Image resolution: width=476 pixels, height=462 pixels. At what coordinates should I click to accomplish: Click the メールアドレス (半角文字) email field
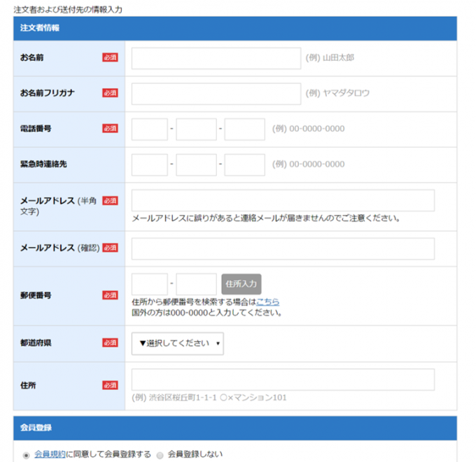pos(283,200)
